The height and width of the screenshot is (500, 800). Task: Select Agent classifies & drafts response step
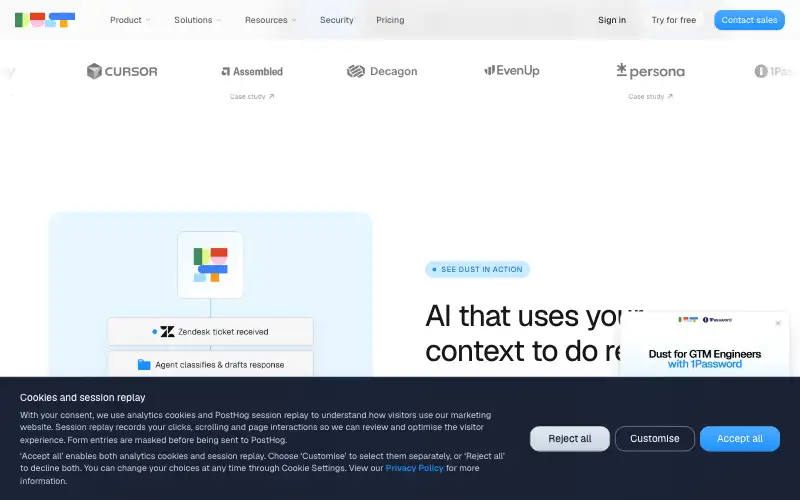coord(211,364)
